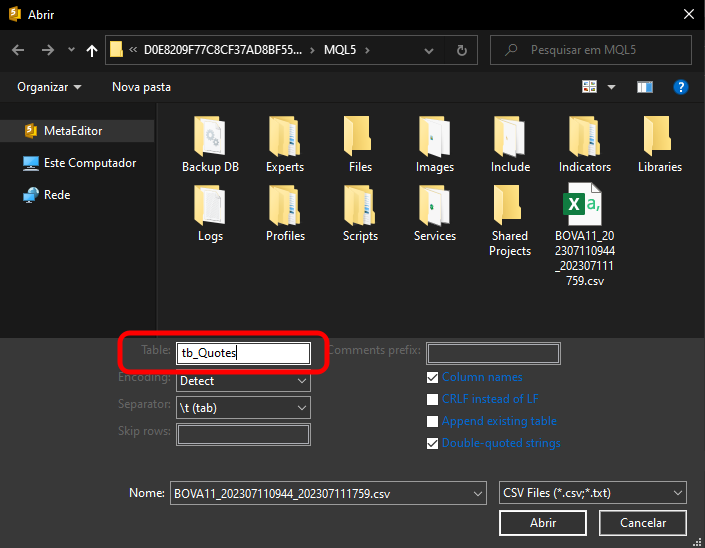Enable CRLF instead of LF
705x548 pixels.
(432, 399)
